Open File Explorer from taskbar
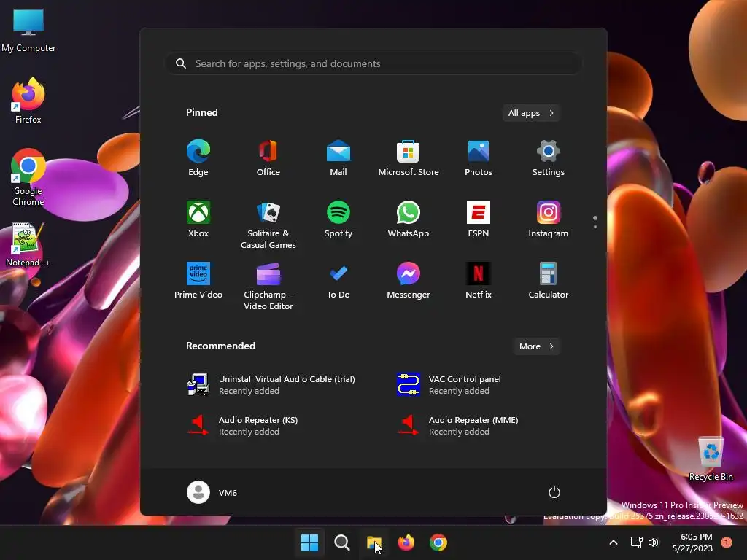The image size is (747, 560). 374,542
